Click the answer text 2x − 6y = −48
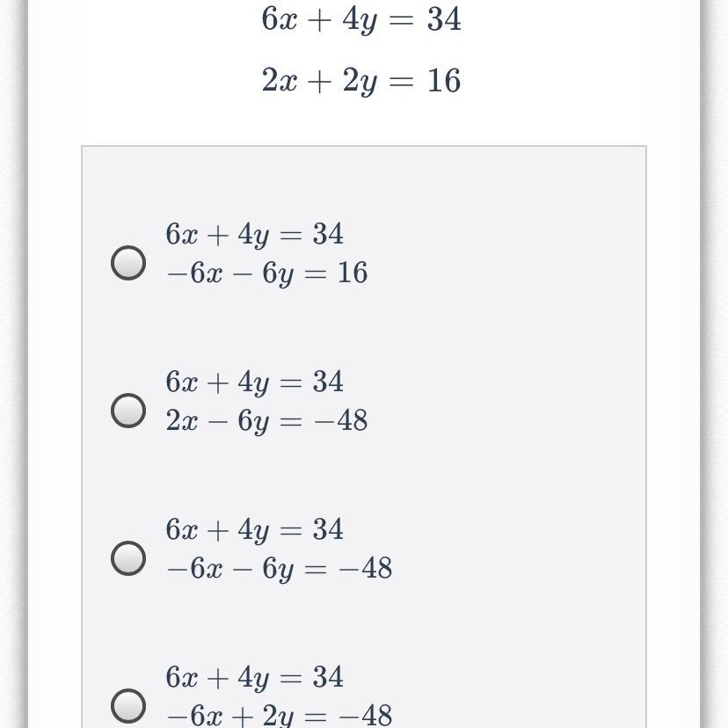This screenshot has width=728, height=728. pos(266,420)
